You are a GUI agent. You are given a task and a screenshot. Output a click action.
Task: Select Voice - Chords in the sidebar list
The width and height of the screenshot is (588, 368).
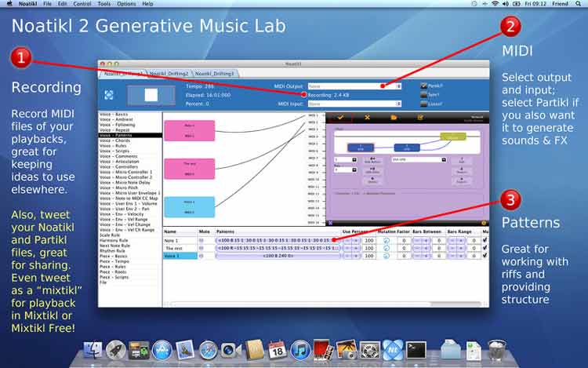coord(114,140)
